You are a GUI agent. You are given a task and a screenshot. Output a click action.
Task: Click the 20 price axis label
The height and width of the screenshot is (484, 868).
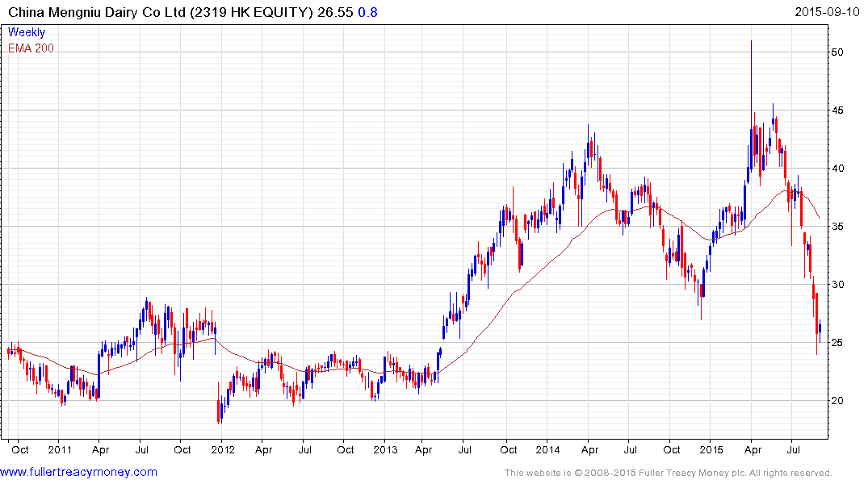tap(837, 400)
